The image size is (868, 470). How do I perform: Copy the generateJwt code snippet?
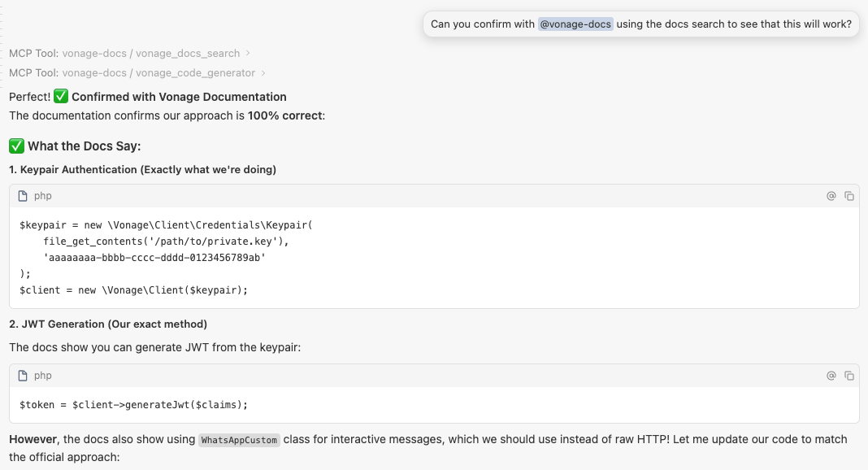point(849,376)
